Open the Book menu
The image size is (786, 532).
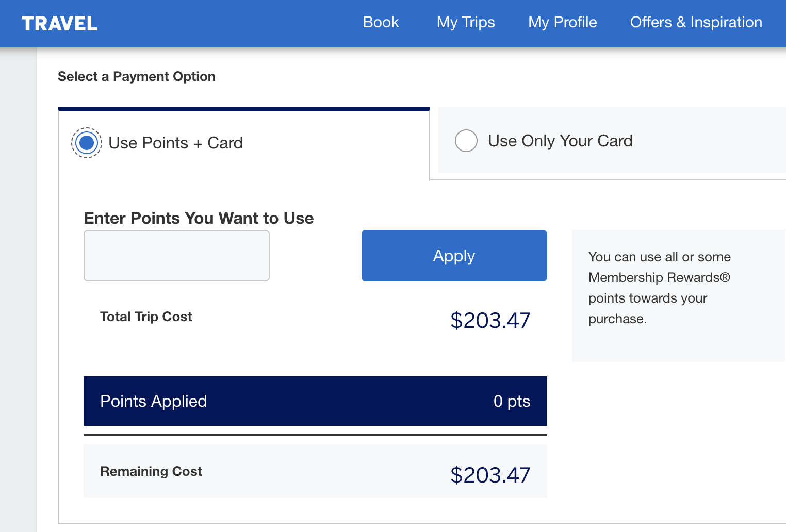(x=381, y=22)
